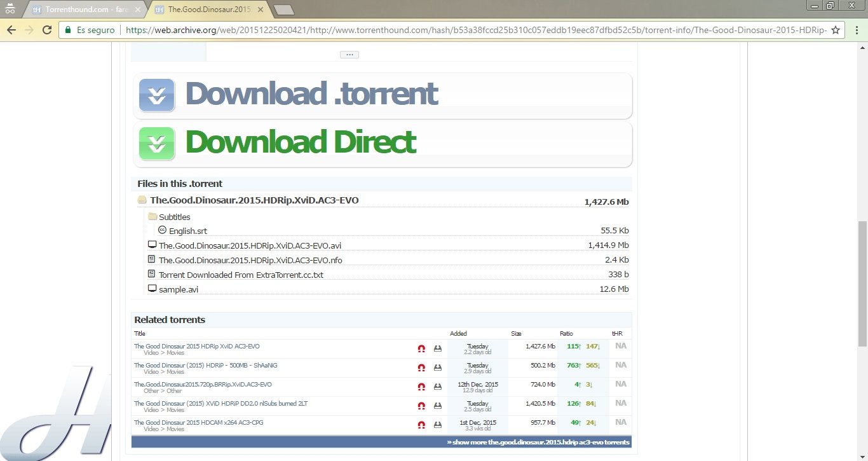Click the blue Download .torrent arrow icon

point(157,95)
